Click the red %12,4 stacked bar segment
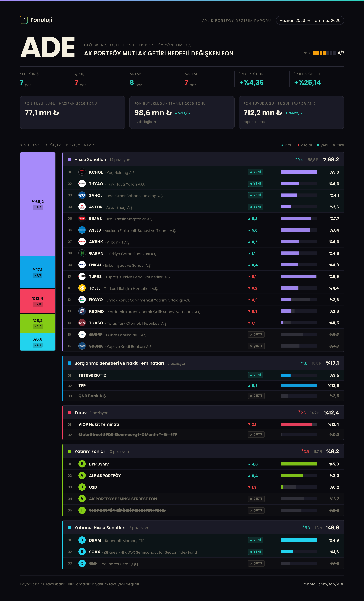The width and height of the screenshot is (364, 601). coord(38,301)
